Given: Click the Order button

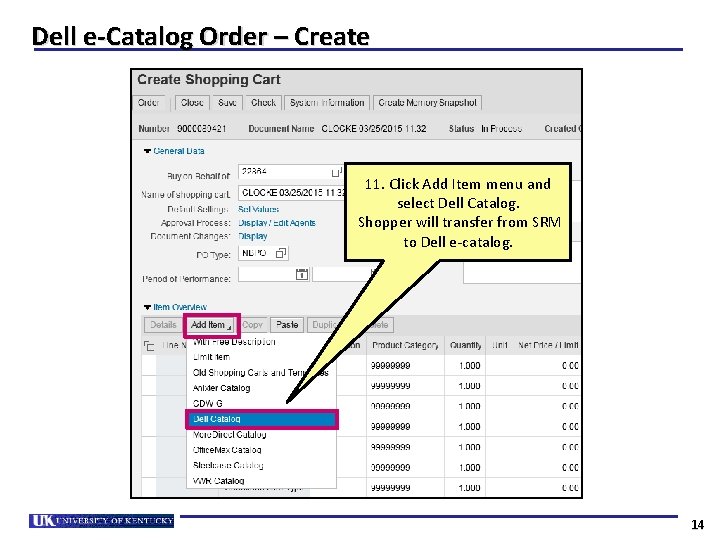Looking at the screenshot, I should pos(148,103).
